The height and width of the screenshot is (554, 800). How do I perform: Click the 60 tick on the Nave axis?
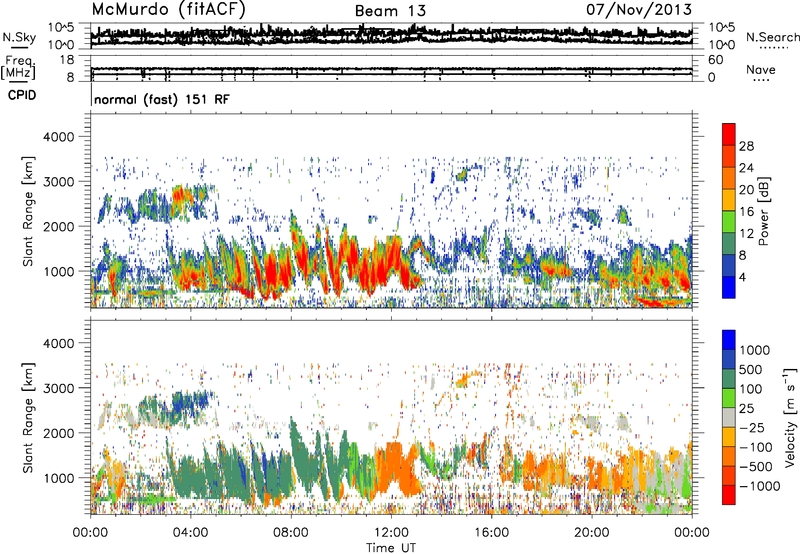[x=715, y=60]
